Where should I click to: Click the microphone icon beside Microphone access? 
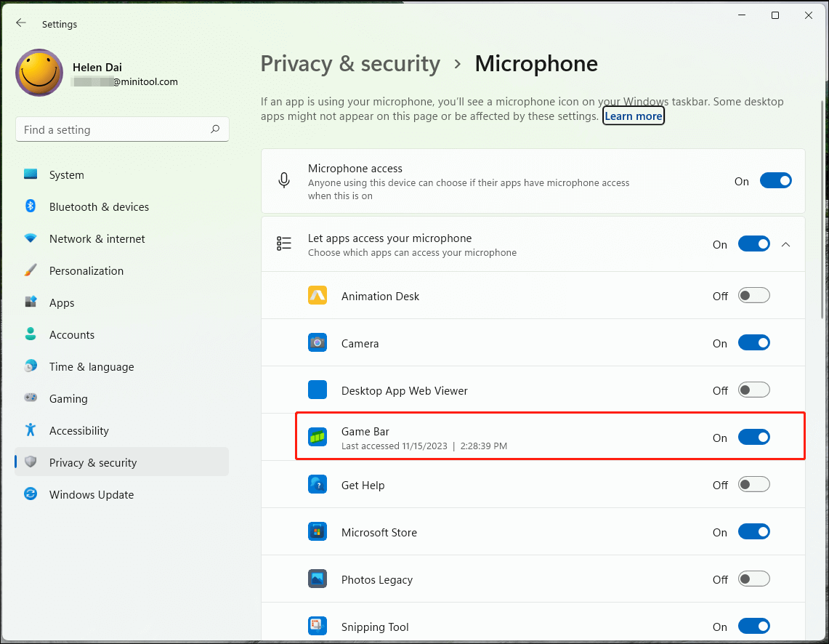tap(283, 180)
